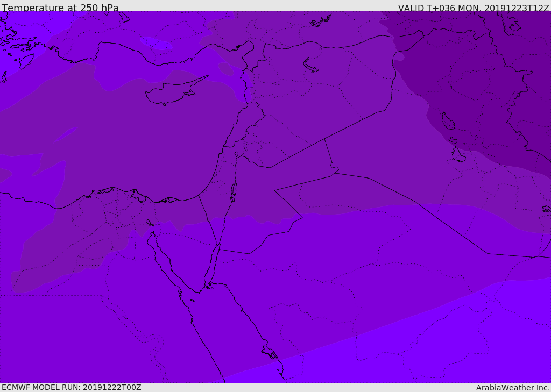Click the 'Temperature at 250 hPa' title text
The image size is (551, 392).
pyautogui.click(x=60, y=8)
